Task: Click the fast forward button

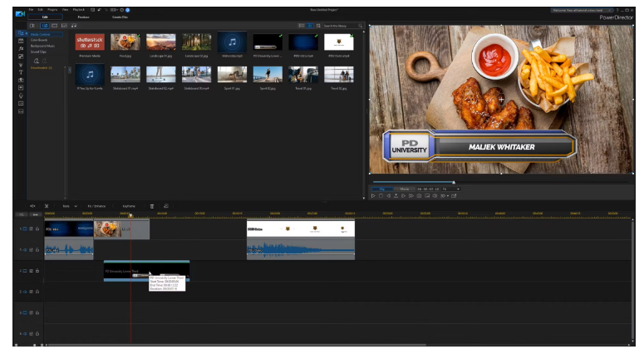Action: [x=411, y=196]
